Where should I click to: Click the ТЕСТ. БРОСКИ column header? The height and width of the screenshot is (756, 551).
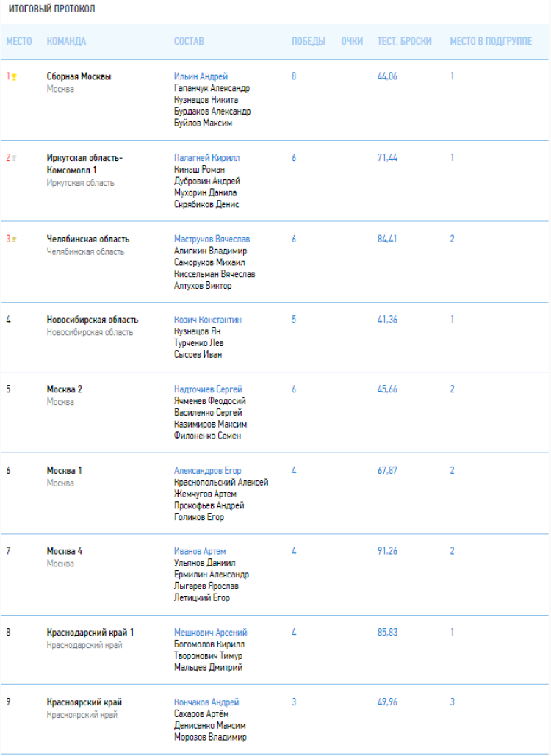pyautogui.click(x=404, y=41)
